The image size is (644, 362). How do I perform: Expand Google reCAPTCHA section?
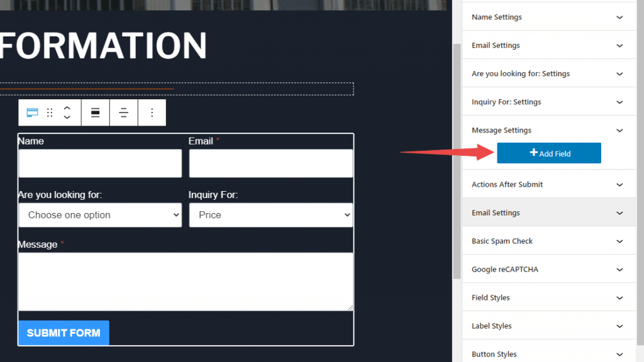tap(548, 269)
